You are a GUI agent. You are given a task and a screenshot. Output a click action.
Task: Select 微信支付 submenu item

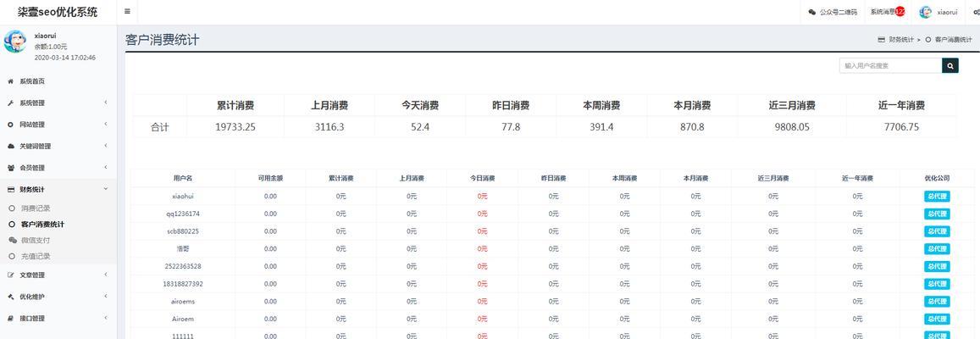click(x=36, y=240)
